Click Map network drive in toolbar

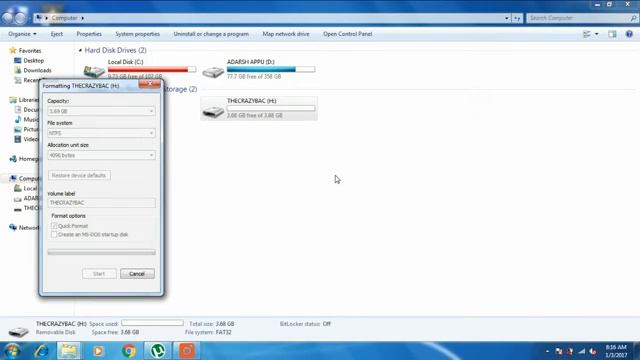click(x=286, y=34)
